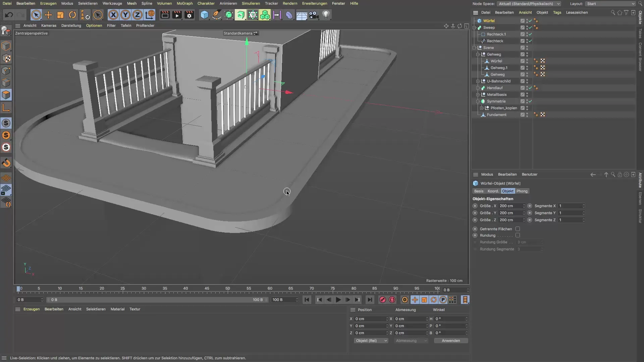This screenshot has width=644, height=362.
Task: Toggle the Sweep enabled checkmark
Action: click(x=530, y=27)
